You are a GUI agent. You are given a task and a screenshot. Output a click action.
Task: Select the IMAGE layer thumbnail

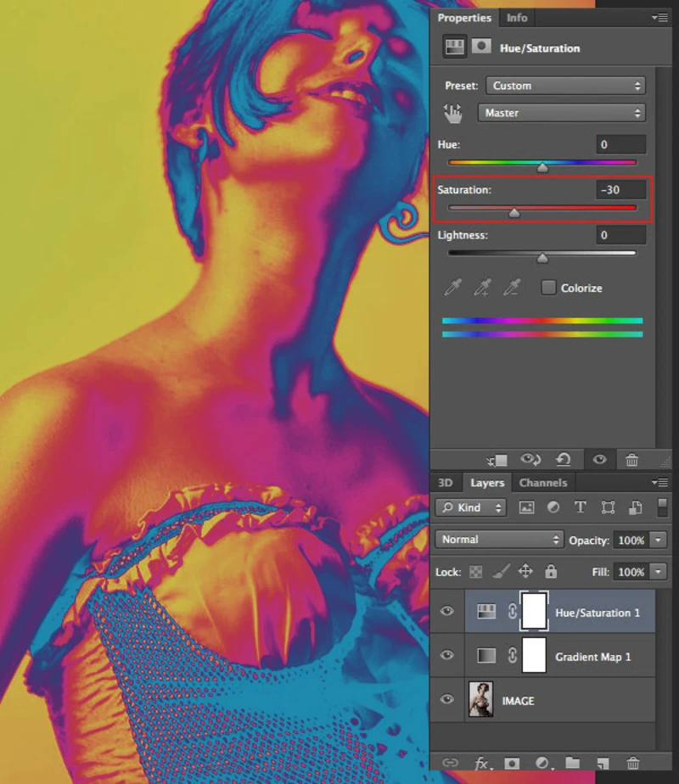click(480, 699)
